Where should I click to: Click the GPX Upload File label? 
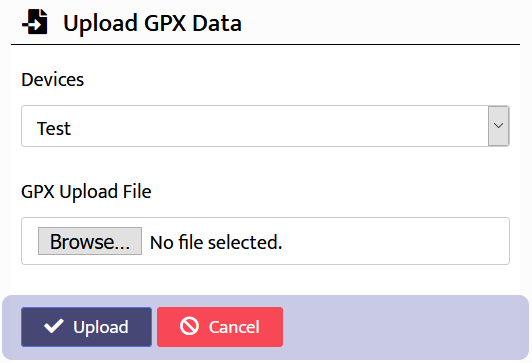(86, 192)
